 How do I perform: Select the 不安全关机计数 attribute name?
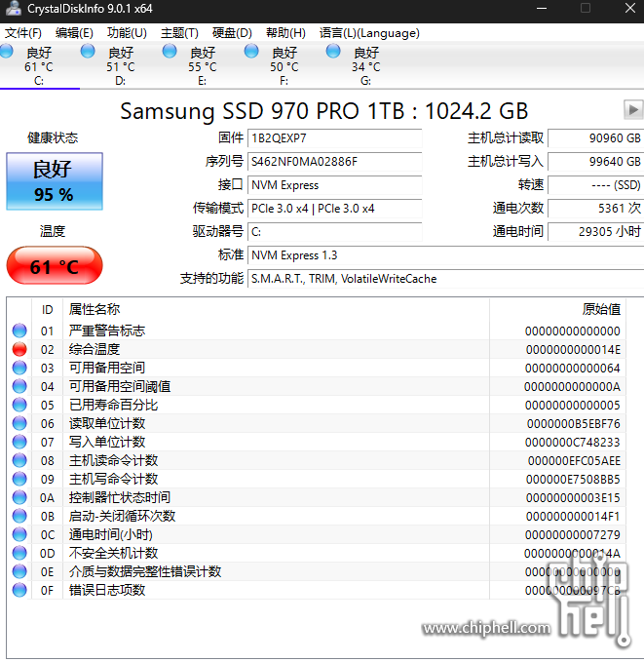click(x=113, y=553)
